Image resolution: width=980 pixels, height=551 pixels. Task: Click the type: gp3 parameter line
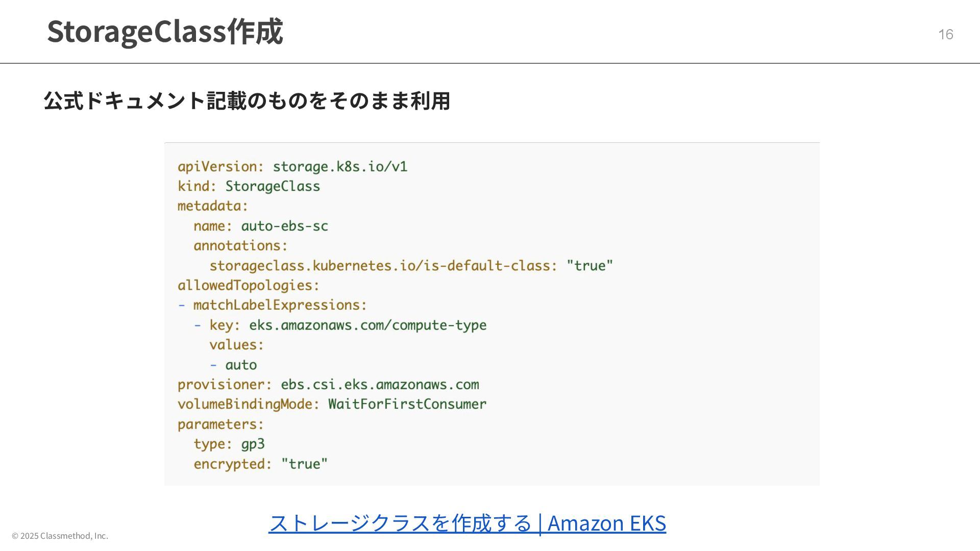click(x=229, y=444)
